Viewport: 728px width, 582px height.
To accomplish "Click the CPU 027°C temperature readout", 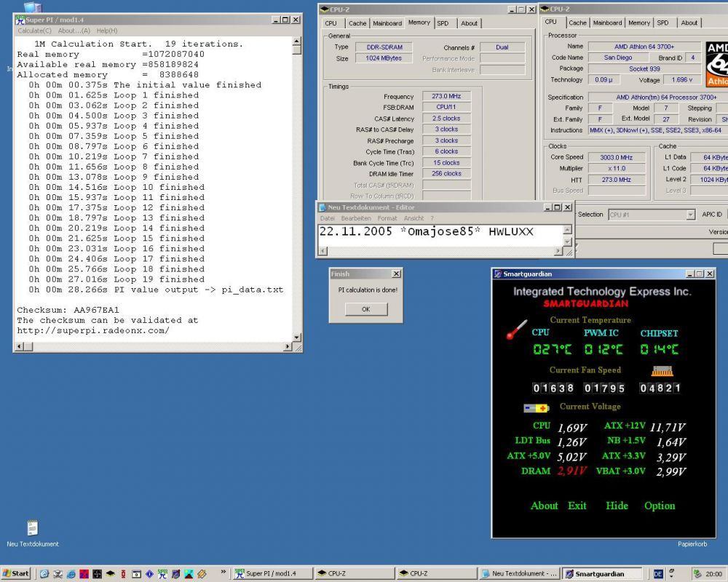I will click(552, 349).
